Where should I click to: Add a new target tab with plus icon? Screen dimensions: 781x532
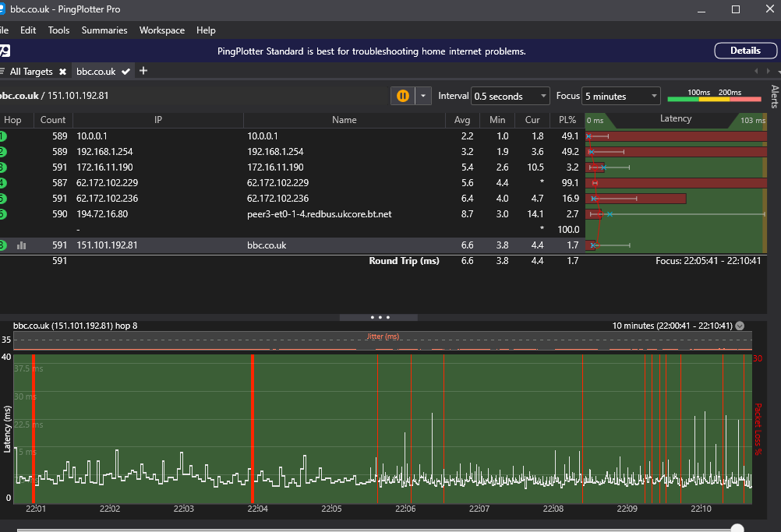tap(143, 71)
